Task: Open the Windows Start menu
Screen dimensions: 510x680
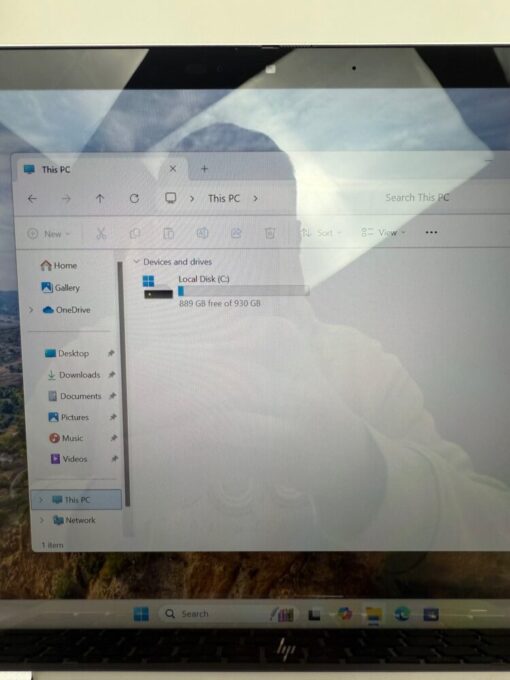Action: (x=141, y=614)
